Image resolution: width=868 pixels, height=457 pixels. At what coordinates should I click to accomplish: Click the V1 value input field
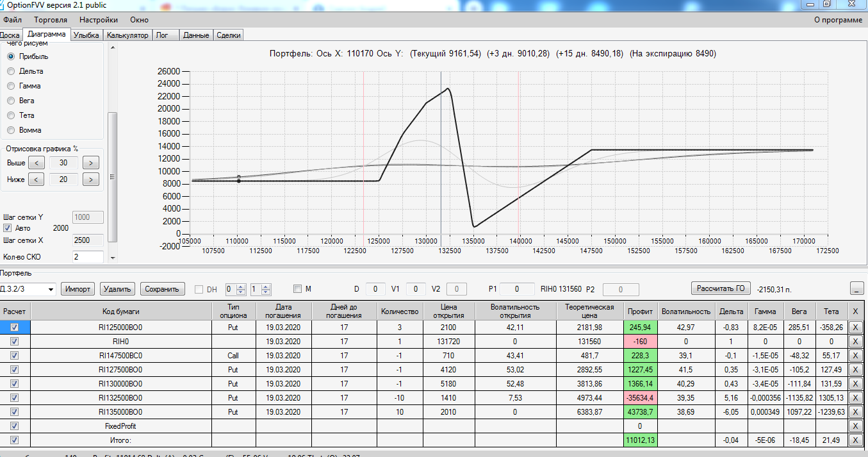tap(415, 289)
